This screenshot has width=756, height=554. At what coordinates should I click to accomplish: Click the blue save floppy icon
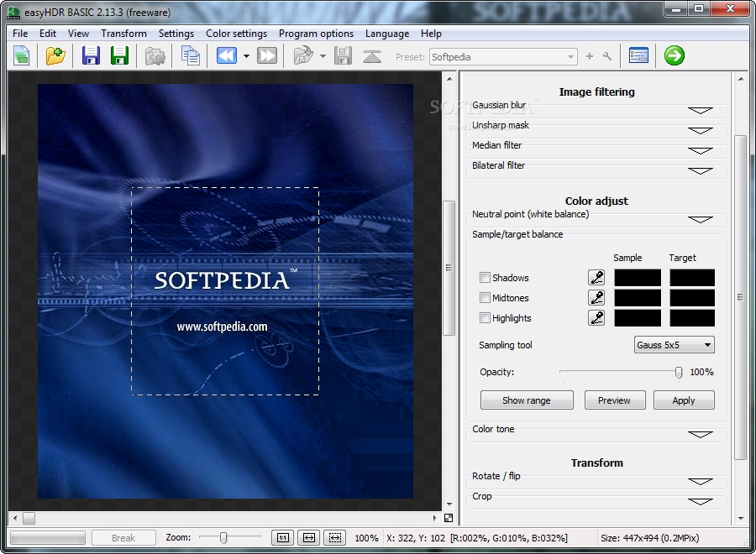click(91, 56)
